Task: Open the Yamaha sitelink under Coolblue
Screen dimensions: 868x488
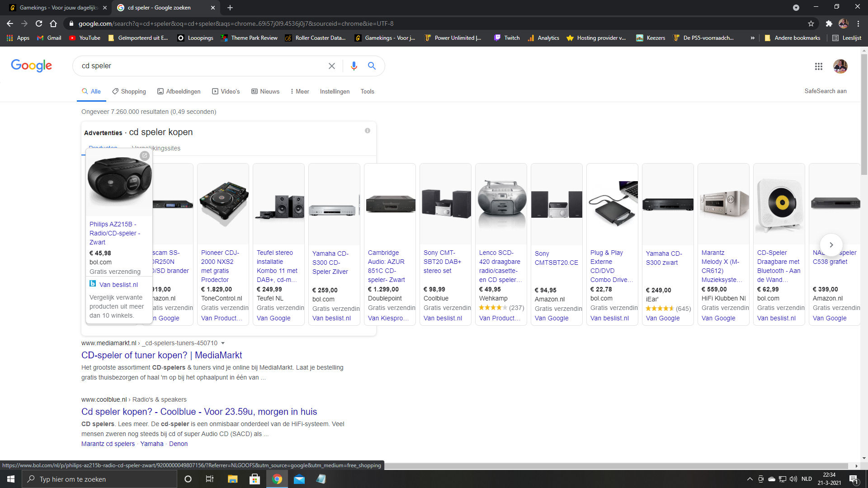Action: point(152,444)
